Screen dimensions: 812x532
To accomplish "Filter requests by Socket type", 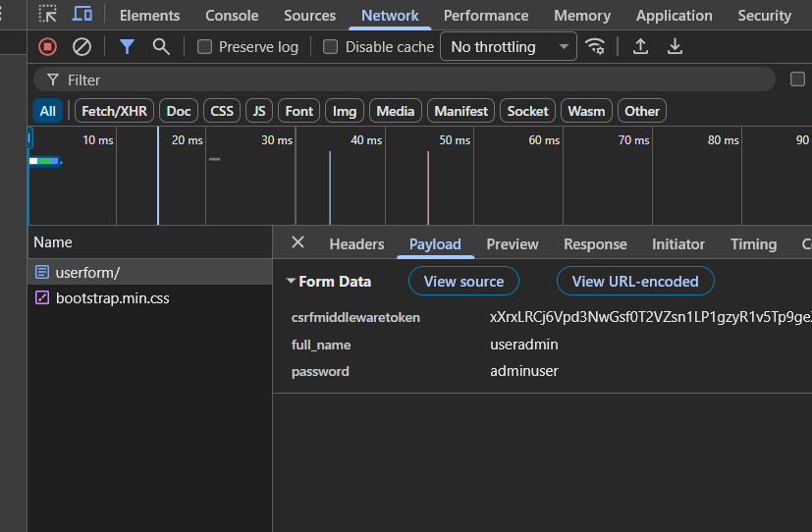I will (527, 111).
